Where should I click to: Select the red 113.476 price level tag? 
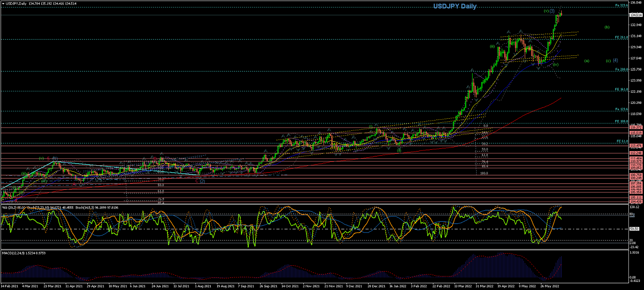(636, 146)
